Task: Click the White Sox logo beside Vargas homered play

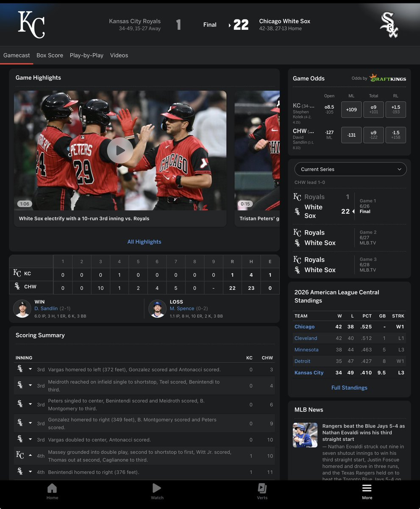Action: [19, 369]
